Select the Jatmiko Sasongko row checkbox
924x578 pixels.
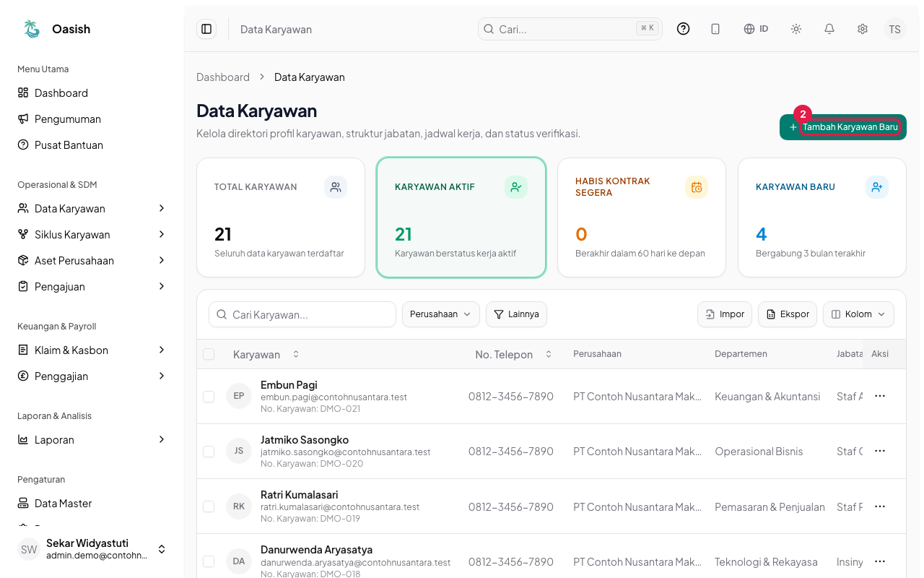tap(209, 452)
